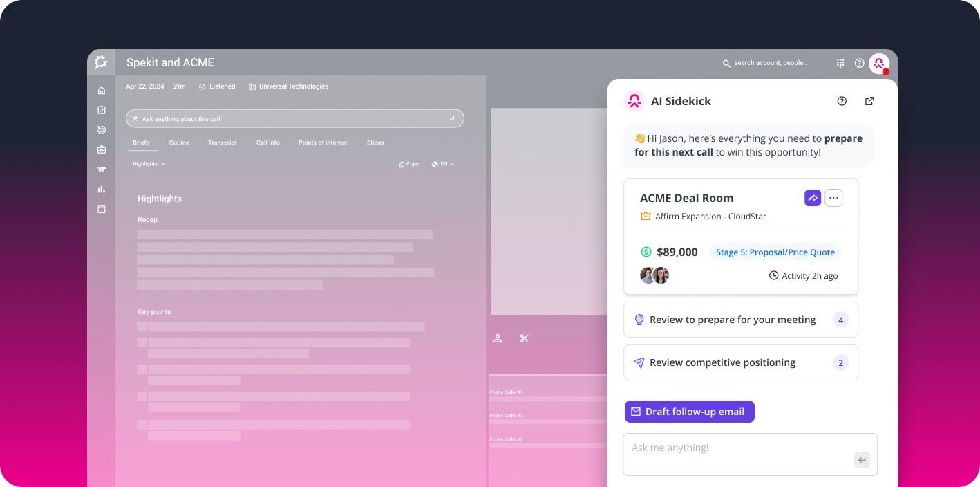The width and height of the screenshot is (980, 487).
Task: Switch to the Briefs tab
Action: tap(141, 143)
